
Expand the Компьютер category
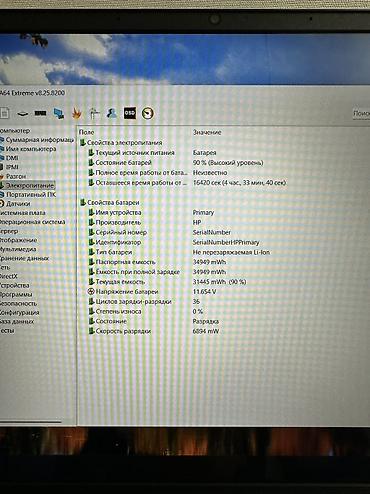15,131
